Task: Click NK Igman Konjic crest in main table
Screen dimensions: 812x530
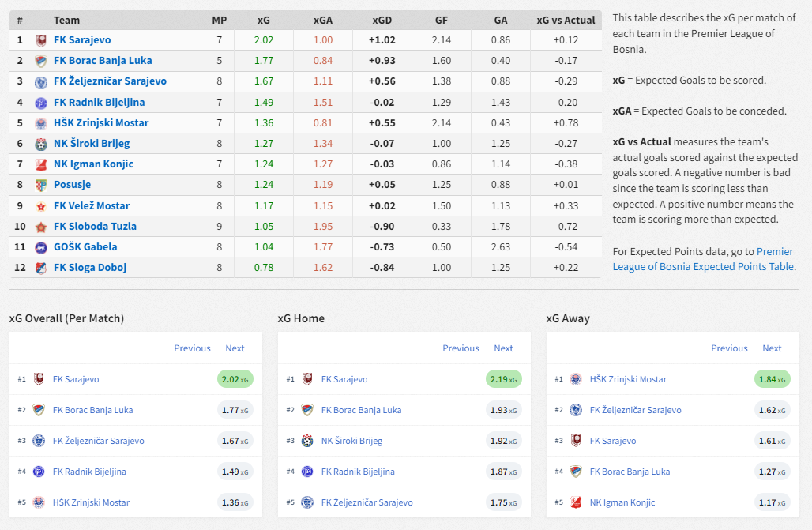Action: [41, 165]
